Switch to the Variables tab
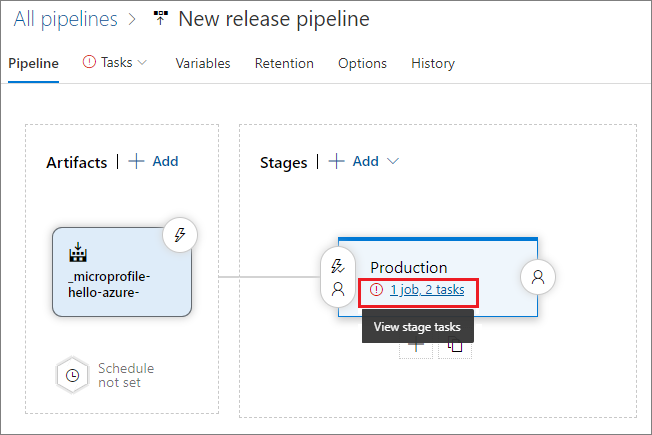The height and width of the screenshot is (435, 652). [x=203, y=63]
